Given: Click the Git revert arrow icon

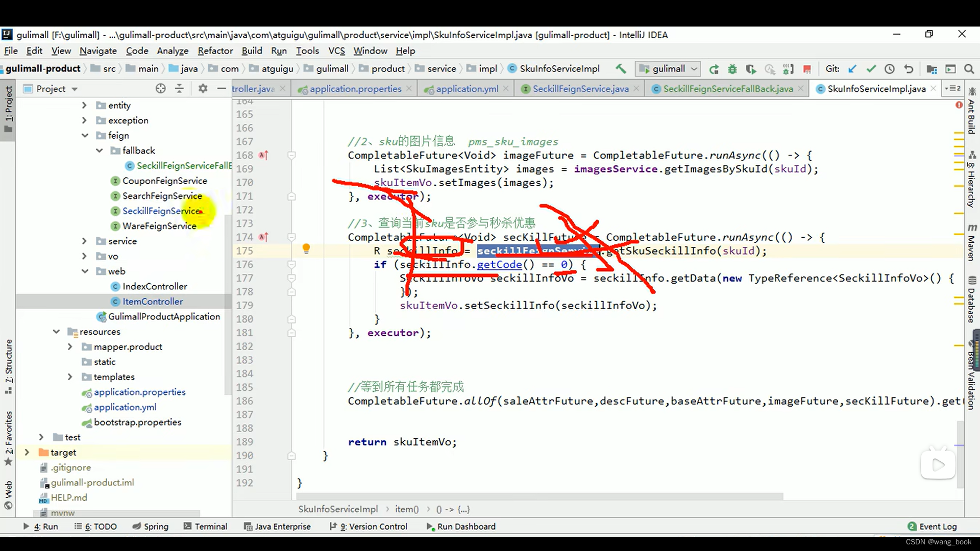Looking at the screenshot, I should [x=909, y=69].
